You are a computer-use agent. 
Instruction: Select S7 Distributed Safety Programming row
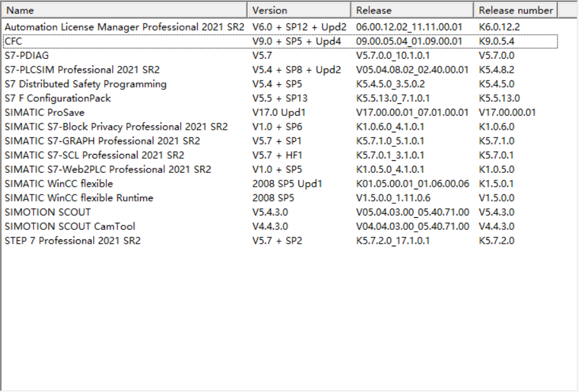pos(86,84)
